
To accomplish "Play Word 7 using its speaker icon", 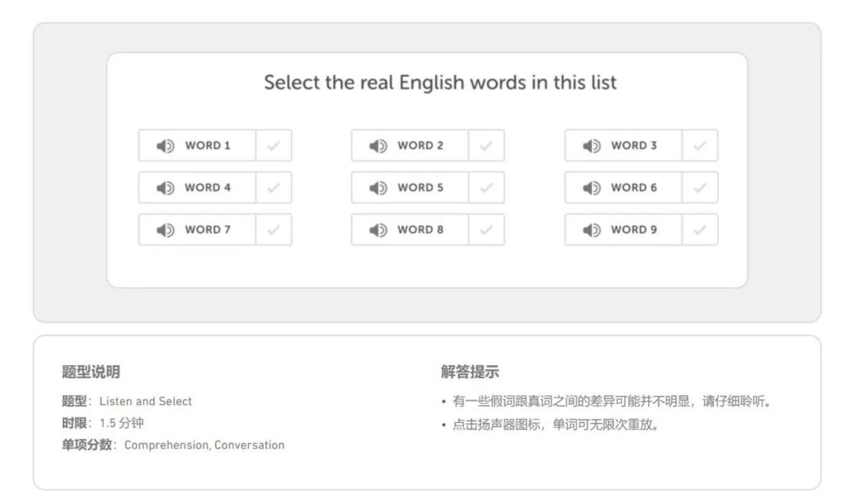I will coord(165,230).
